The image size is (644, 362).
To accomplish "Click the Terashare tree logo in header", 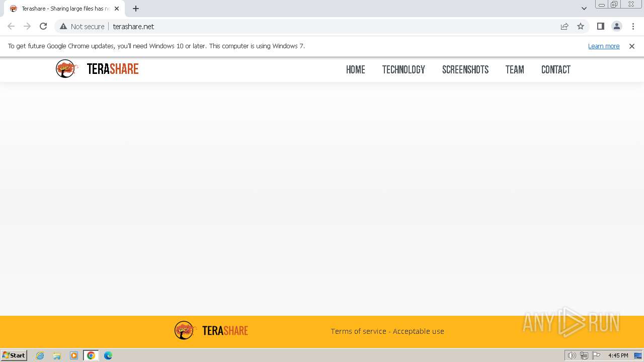I will pyautogui.click(x=66, y=69).
